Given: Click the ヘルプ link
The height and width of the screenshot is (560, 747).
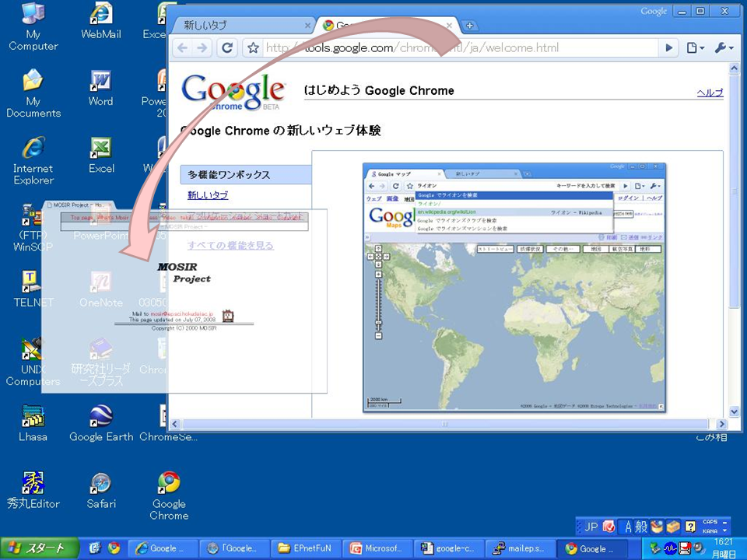Looking at the screenshot, I should [710, 93].
